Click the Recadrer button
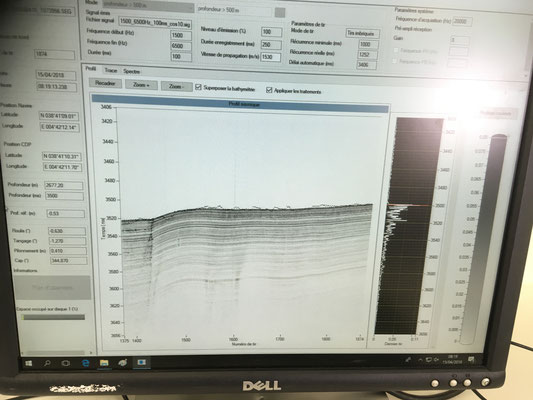 pyautogui.click(x=105, y=83)
